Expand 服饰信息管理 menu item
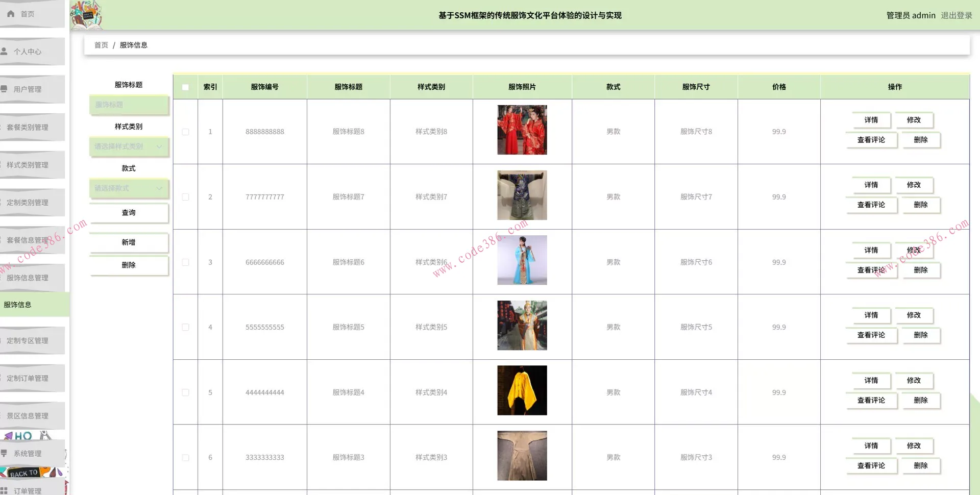This screenshot has width=980, height=495. tap(32, 278)
